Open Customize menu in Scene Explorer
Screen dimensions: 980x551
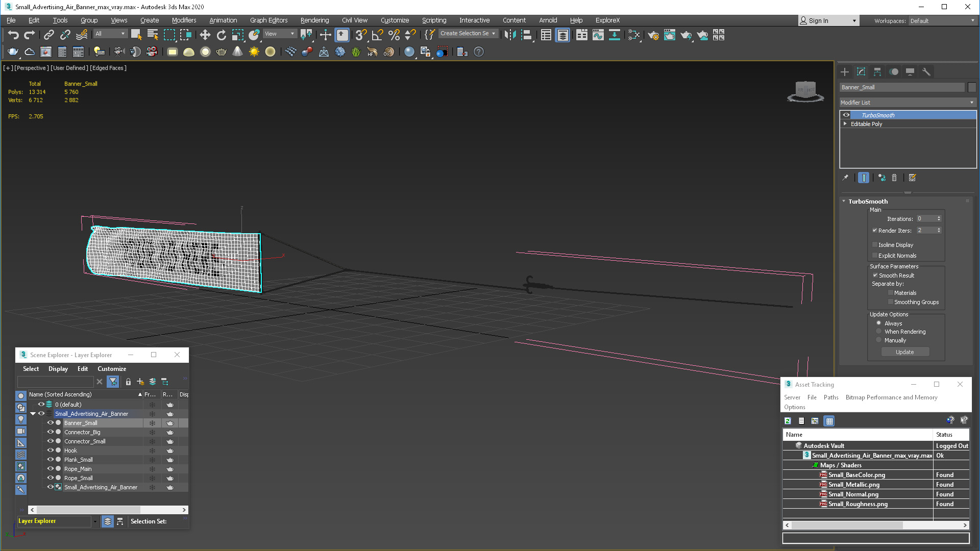(112, 369)
